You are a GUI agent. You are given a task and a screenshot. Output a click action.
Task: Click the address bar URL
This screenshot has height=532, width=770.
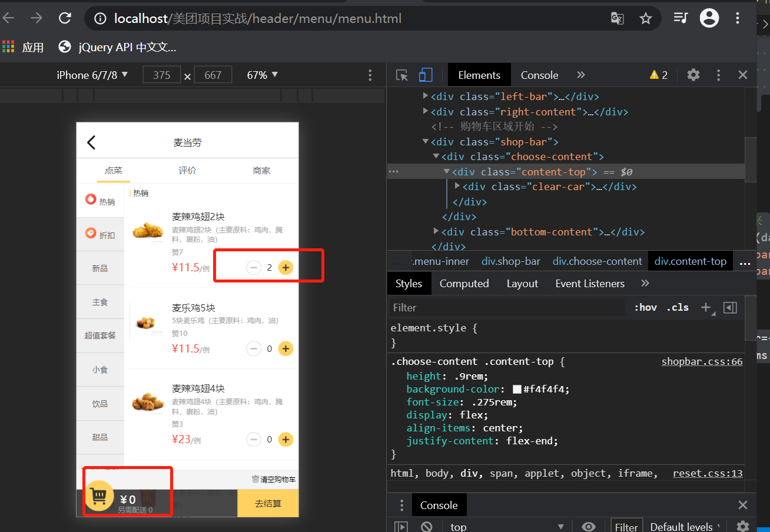coord(258,19)
